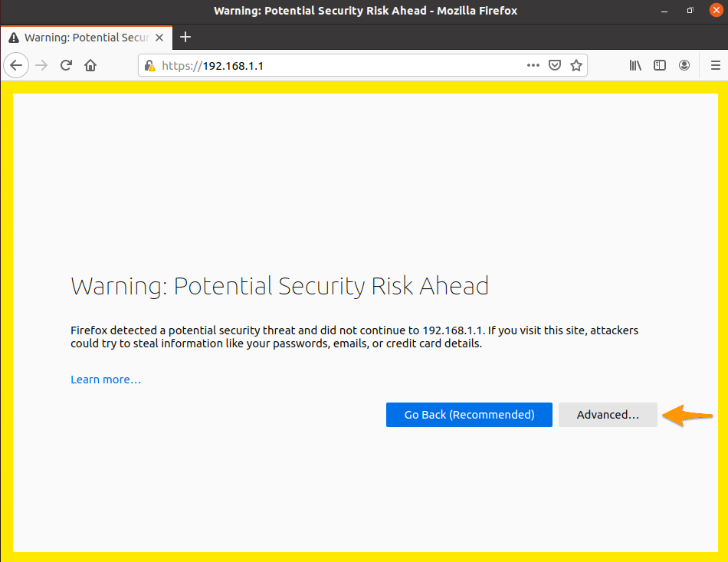Open the Learn more… link

click(x=106, y=380)
